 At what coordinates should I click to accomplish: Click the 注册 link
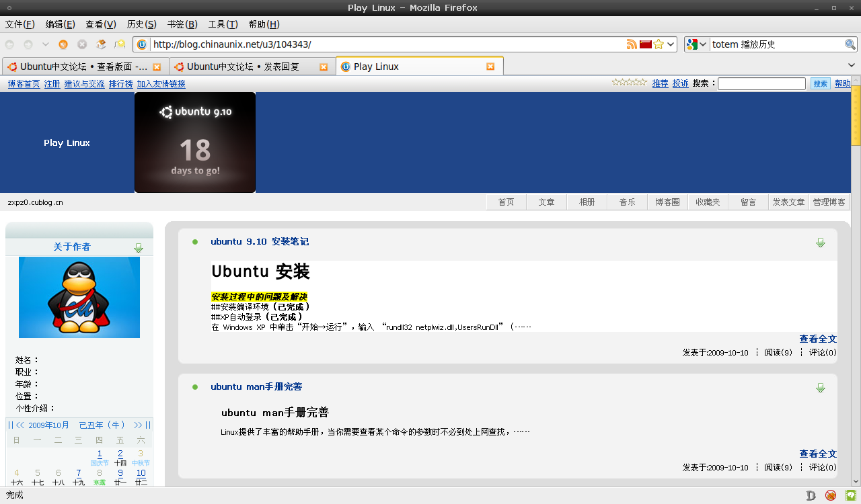(x=52, y=84)
